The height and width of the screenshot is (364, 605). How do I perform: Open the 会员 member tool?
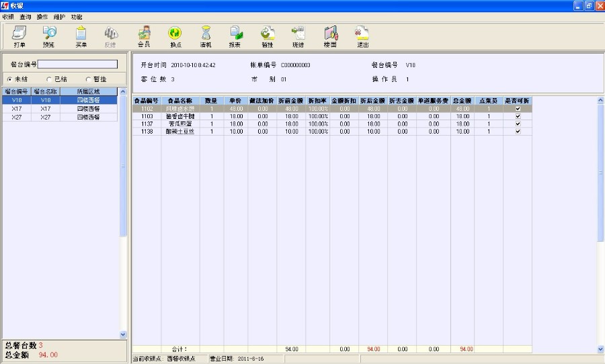[144, 37]
